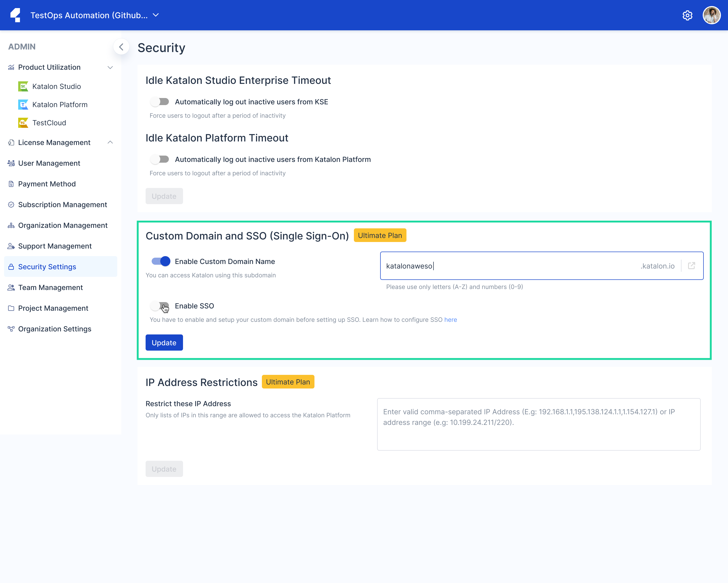The image size is (728, 583).
Task: Click the disabled Update button under Idle Timeout
Action: [164, 196]
